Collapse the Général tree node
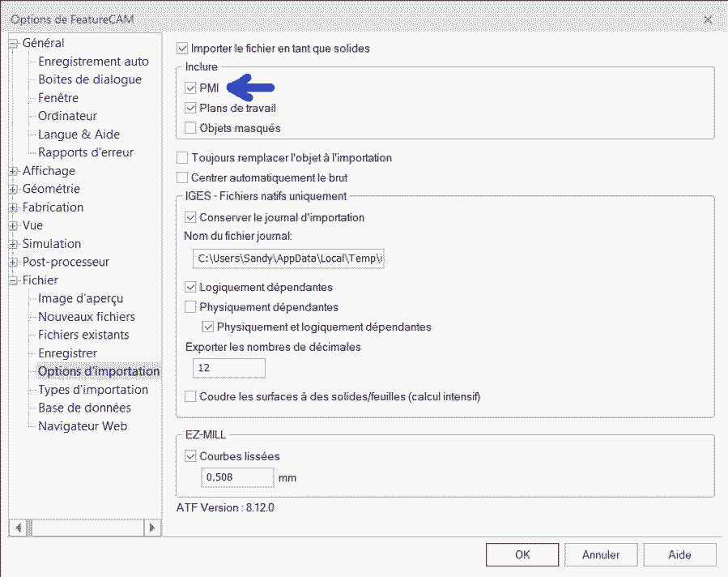Screen dimensions: 728x577 point(13,44)
